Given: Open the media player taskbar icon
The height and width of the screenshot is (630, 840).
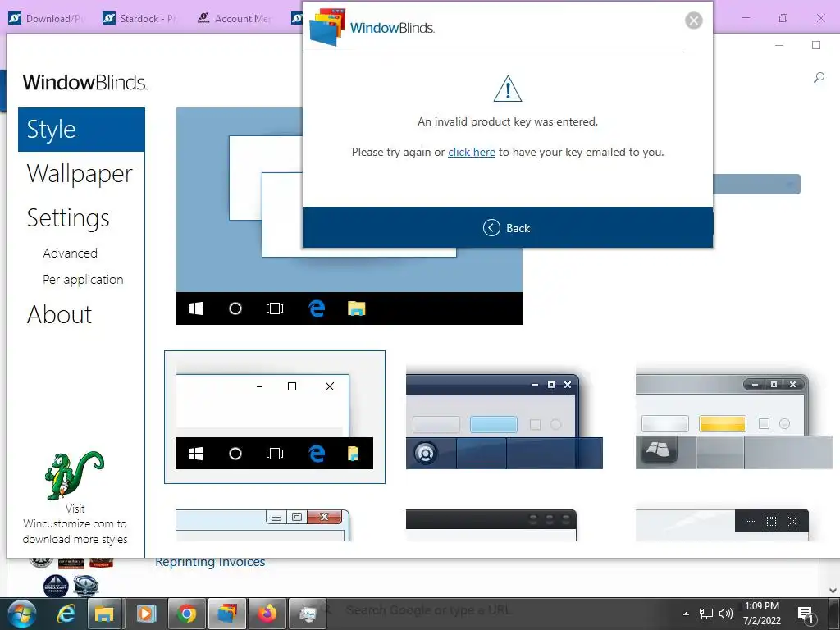Looking at the screenshot, I should [x=146, y=614].
